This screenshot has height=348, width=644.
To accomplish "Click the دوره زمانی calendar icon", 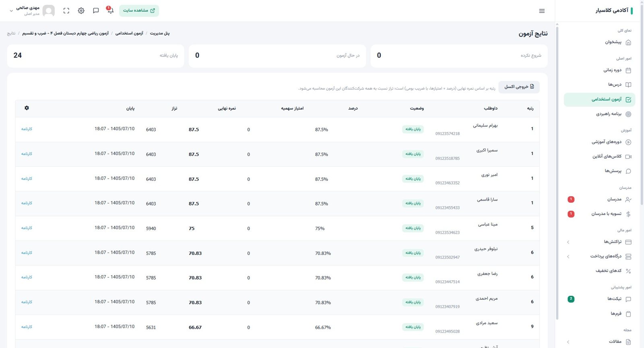I will [628, 70].
